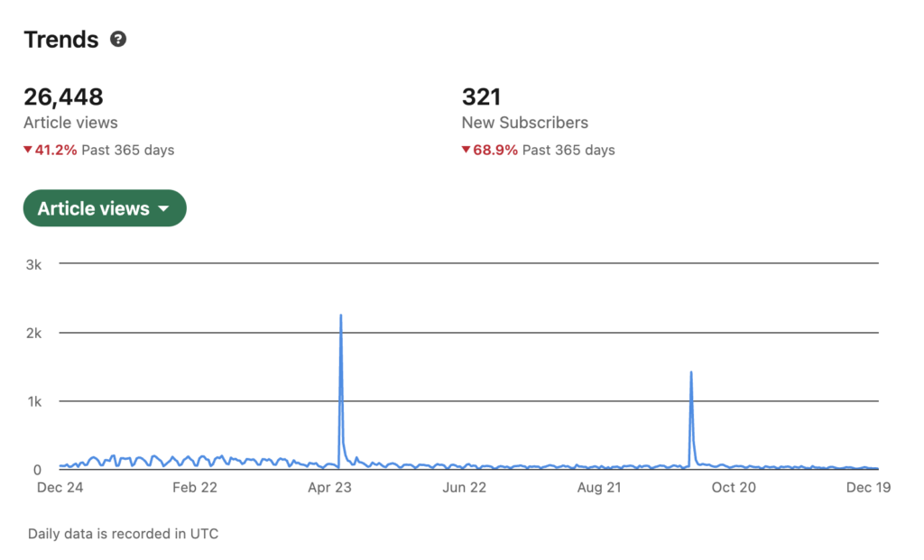Viewport: 924px width, 560px height.
Task: Select the 321 New Subscribers total
Action: tap(481, 96)
